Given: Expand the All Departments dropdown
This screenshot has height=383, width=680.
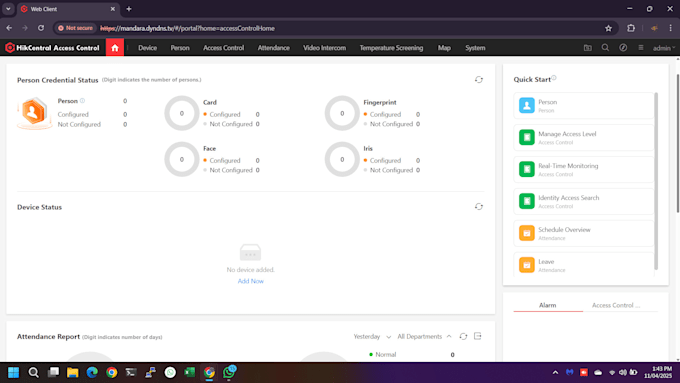Looking at the screenshot, I should (424, 337).
